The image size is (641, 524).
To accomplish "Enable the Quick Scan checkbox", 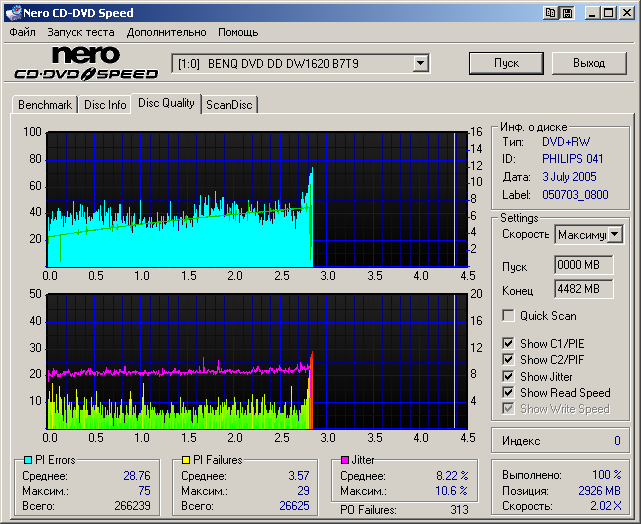I will click(509, 316).
